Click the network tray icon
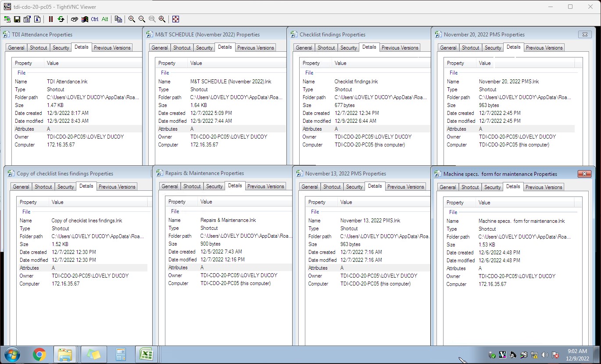 pos(534,355)
